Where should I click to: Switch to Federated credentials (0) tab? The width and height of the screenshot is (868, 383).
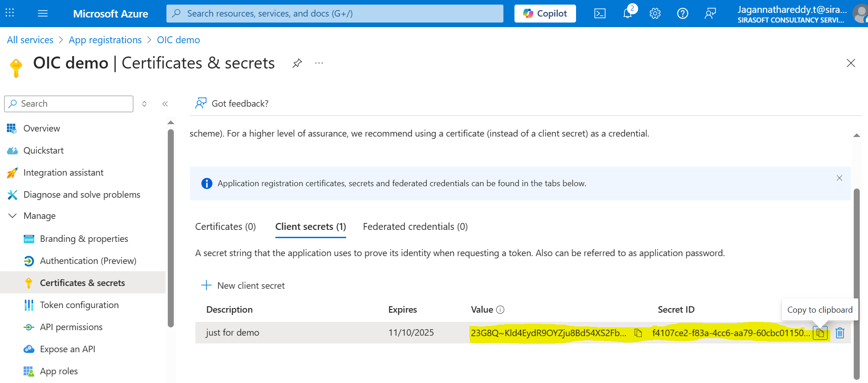[415, 227]
